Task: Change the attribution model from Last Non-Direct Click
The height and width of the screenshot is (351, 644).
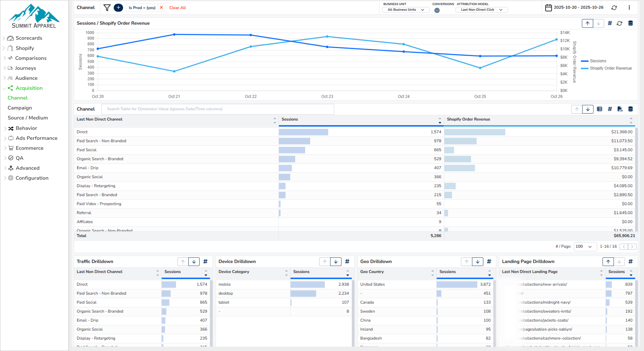Action: 481,10
